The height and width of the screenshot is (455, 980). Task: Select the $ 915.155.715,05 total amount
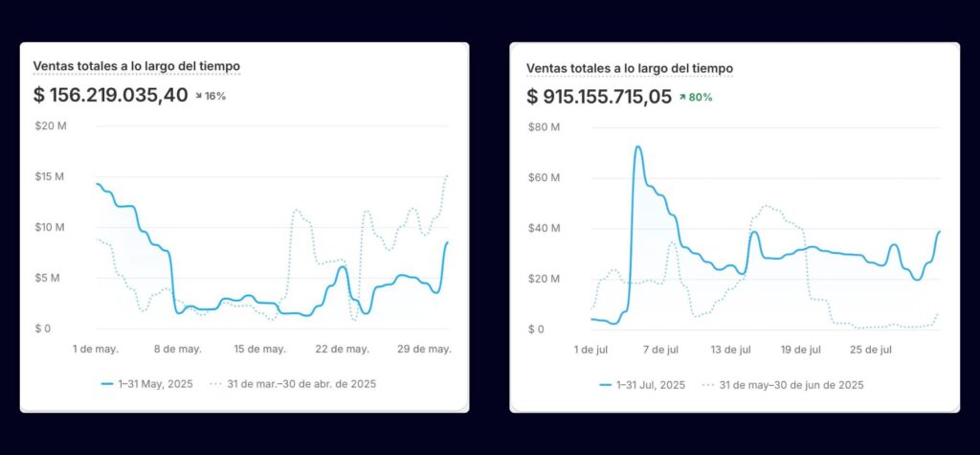coord(599,96)
